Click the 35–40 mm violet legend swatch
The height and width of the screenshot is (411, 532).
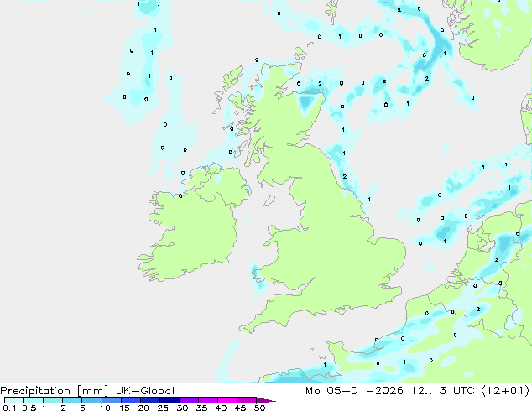[x=207, y=400]
